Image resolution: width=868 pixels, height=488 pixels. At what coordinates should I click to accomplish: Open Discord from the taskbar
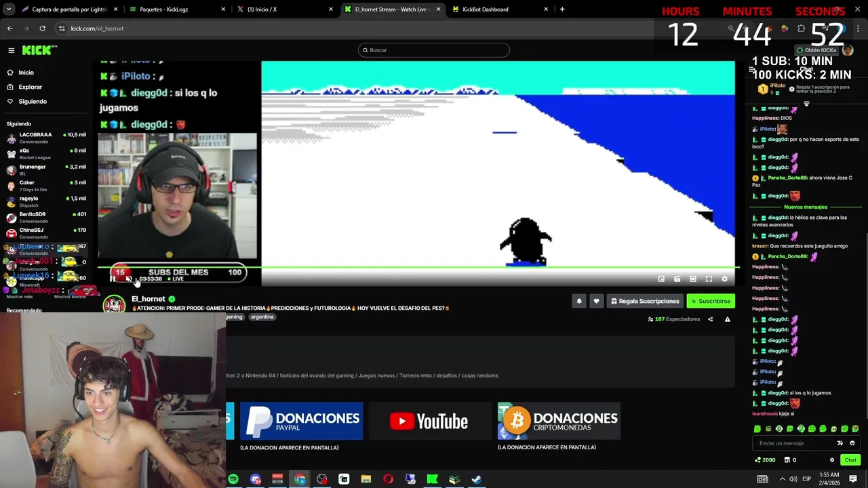pos(255,479)
